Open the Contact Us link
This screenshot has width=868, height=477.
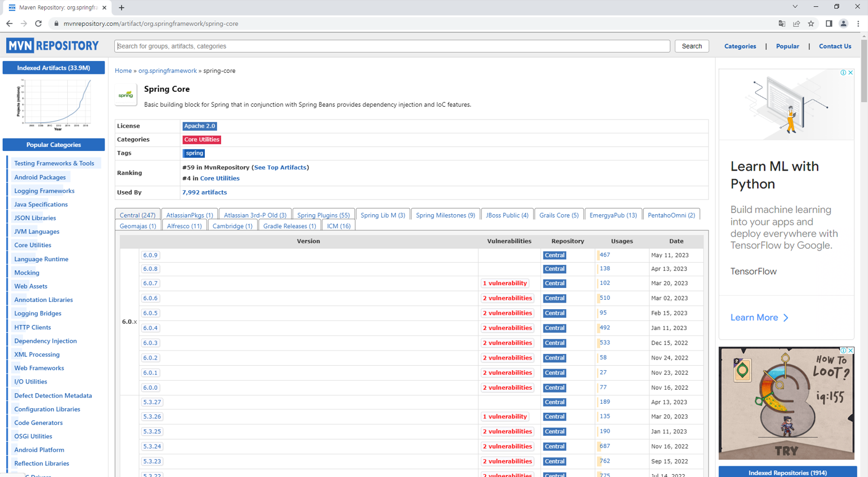pyautogui.click(x=835, y=46)
